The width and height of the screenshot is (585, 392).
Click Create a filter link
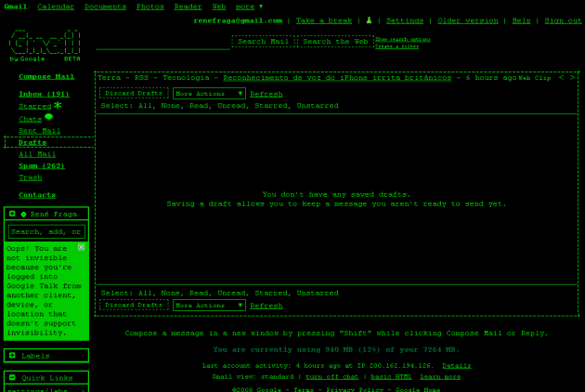(397, 46)
